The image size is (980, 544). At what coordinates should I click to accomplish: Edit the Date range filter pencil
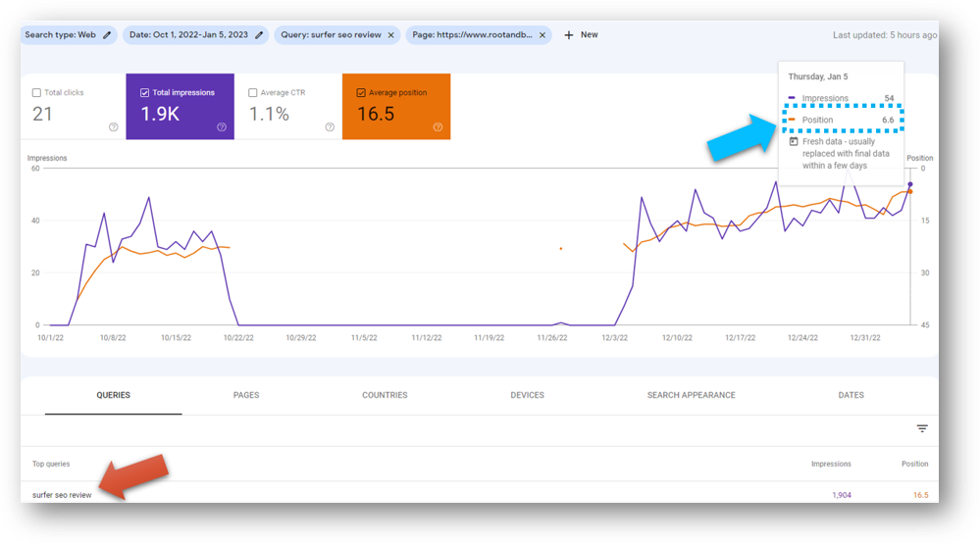pyautogui.click(x=259, y=35)
